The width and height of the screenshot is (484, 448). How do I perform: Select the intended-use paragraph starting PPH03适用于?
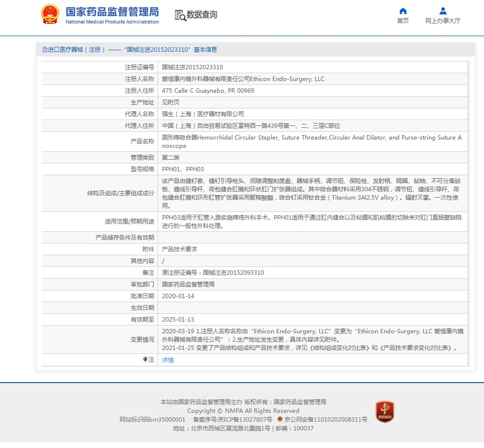tap(312, 222)
